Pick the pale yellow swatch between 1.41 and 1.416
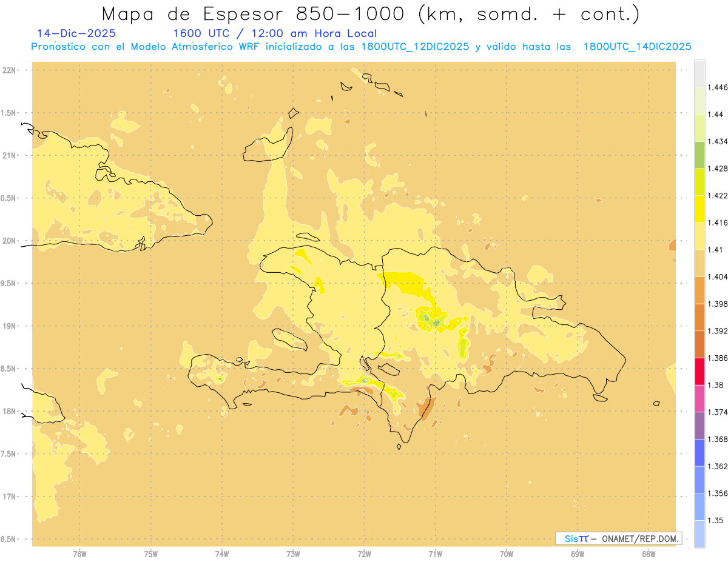 click(x=699, y=236)
